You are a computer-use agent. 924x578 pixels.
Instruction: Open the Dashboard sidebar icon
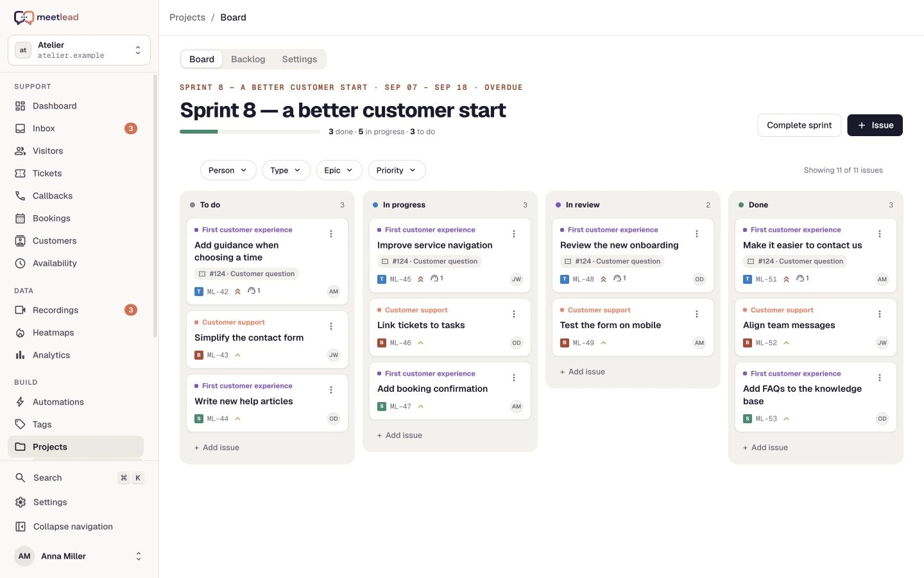tap(21, 106)
